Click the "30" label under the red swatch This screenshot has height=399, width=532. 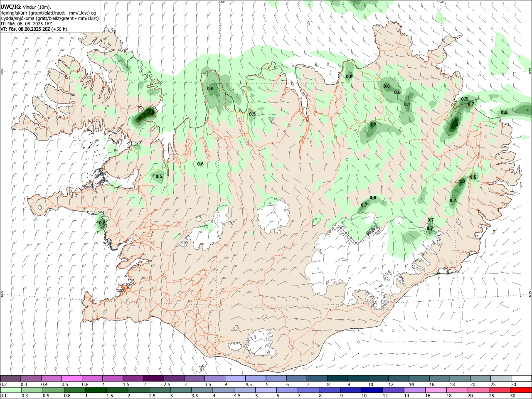click(x=514, y=396)
